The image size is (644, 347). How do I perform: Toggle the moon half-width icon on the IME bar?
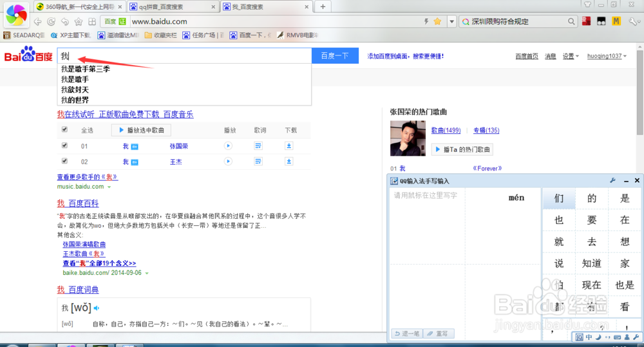pos(598,337)
